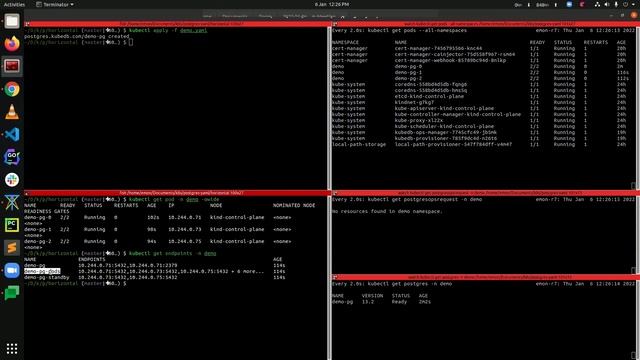The image size is (640, 360).
Task: Click the top-left terminal pane scrollbar
Action: (x=329, y=108)
